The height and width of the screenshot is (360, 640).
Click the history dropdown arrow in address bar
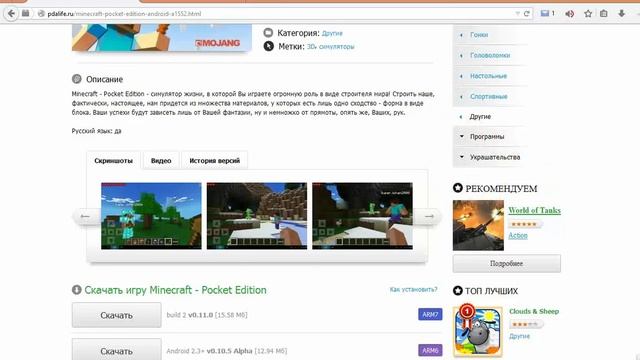click(518, 13)
